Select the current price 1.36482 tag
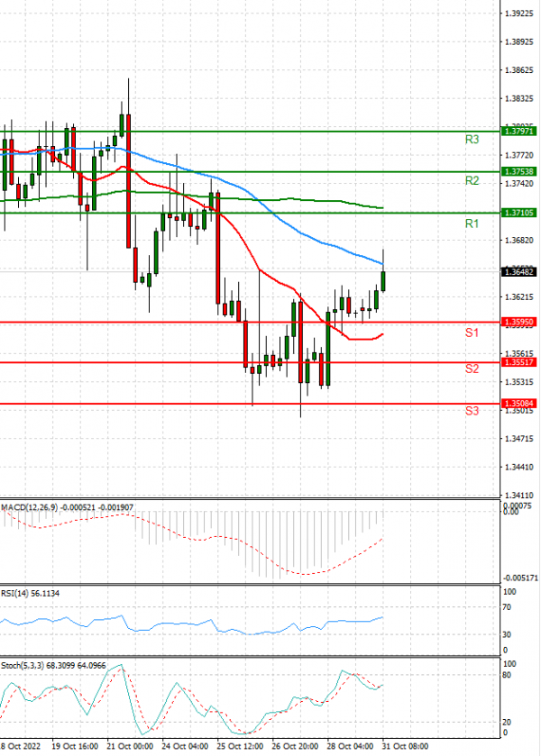 point(518,272)
